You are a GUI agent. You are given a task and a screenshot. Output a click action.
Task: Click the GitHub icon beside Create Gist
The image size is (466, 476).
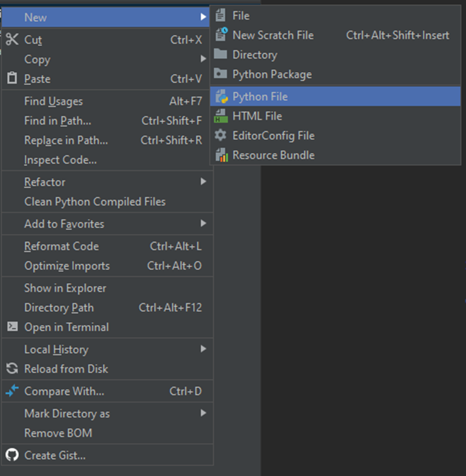tap(12, 455)
